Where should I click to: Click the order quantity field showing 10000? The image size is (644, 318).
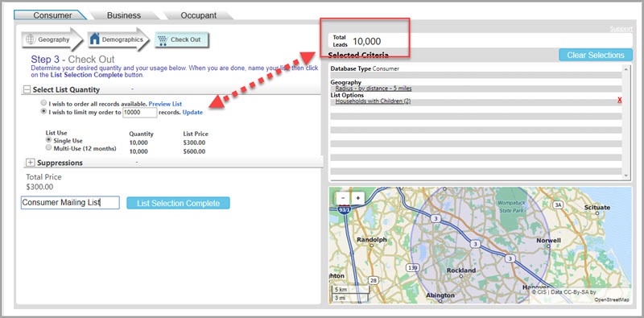point(139,112)
